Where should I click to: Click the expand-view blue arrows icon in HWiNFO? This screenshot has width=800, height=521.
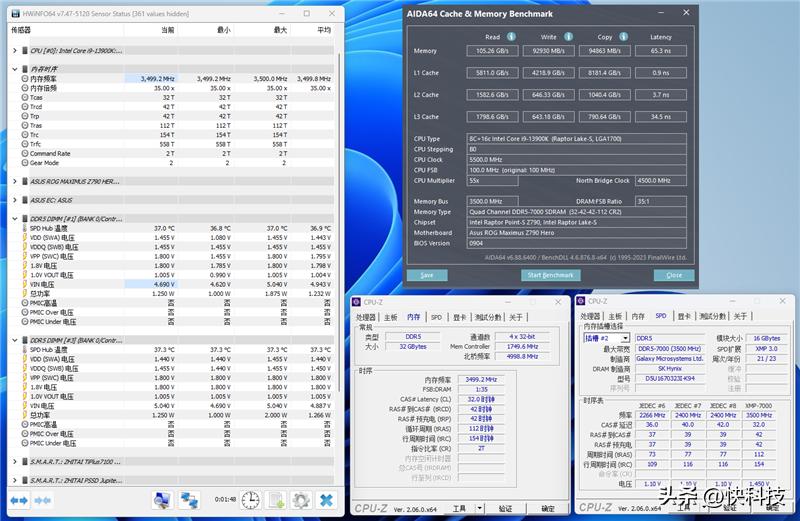point(19,500)
